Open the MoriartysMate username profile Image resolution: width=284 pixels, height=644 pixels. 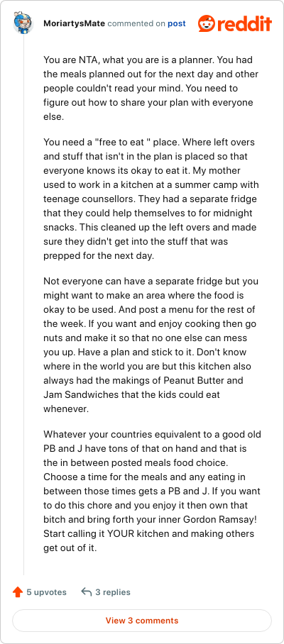[x=75, y=24]
